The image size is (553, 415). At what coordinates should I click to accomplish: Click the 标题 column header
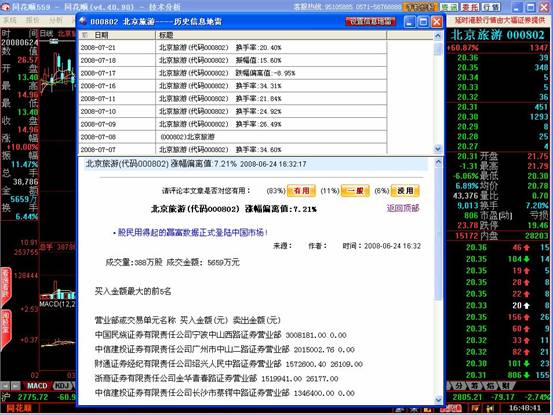click(x=271, y=35)
